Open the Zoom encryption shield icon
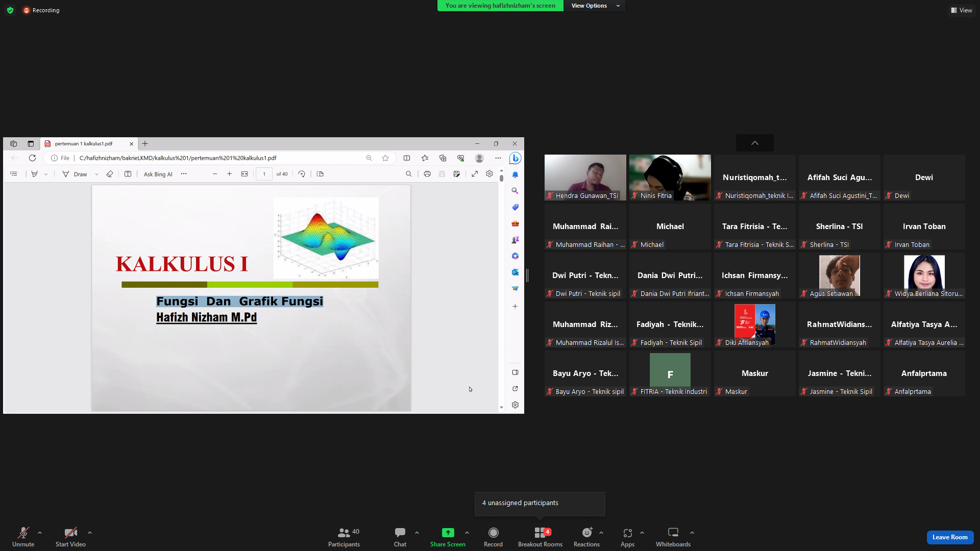Image resolution: width=980 pixels, height=551 pixels. pyautogui.click(x=10, y=10)
